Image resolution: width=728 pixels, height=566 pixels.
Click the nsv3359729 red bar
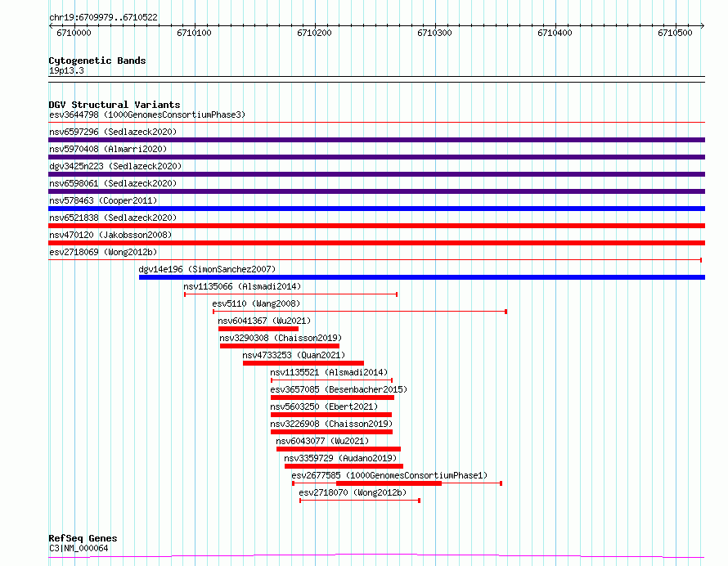344,466
